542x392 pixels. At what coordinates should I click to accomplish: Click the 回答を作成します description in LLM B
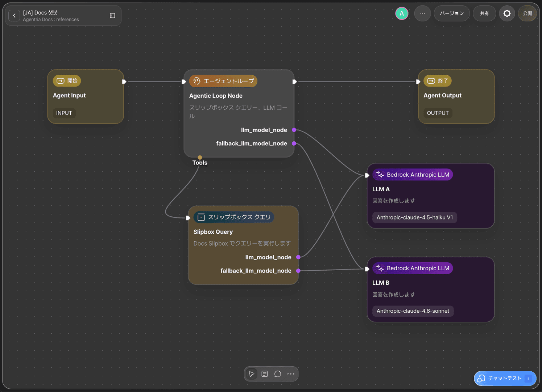[394, 295]
